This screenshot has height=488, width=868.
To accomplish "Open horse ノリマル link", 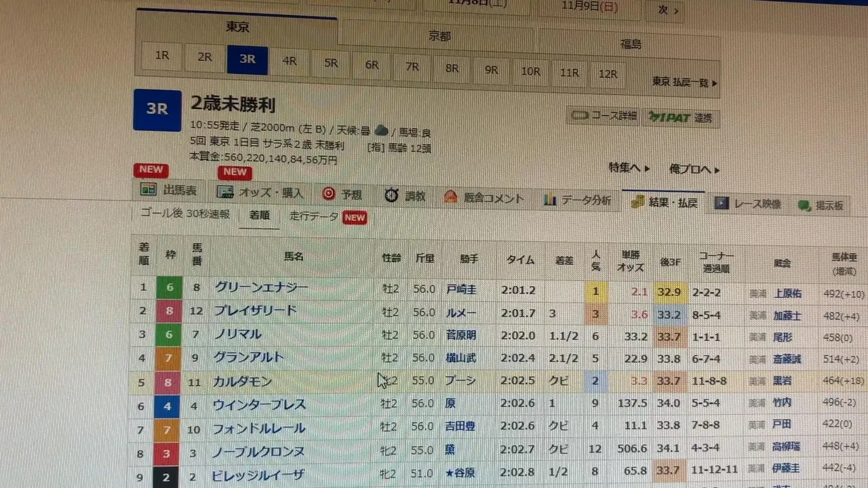I will tap(237, 334).
